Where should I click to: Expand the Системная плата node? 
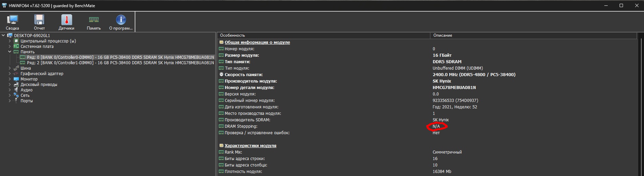10,47
